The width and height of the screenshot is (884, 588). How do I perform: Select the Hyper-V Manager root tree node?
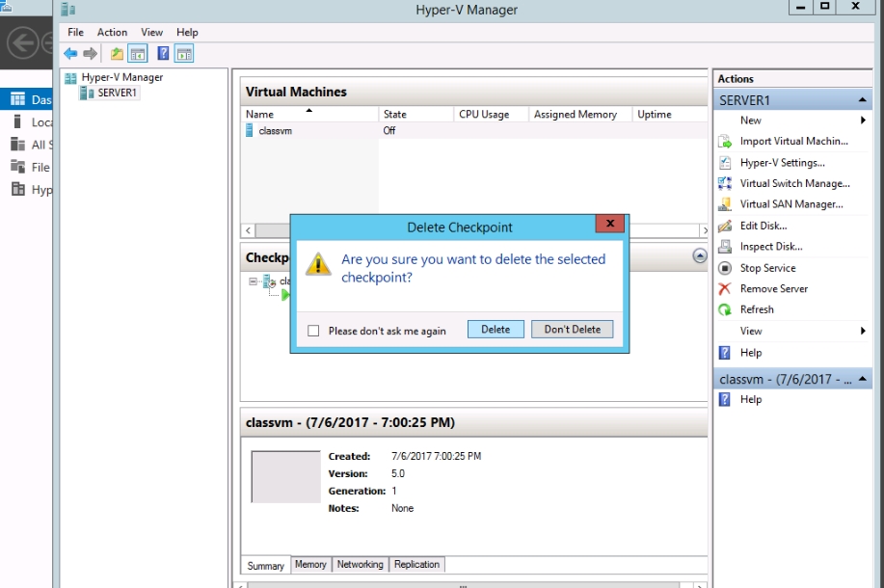tap(115, 77)
